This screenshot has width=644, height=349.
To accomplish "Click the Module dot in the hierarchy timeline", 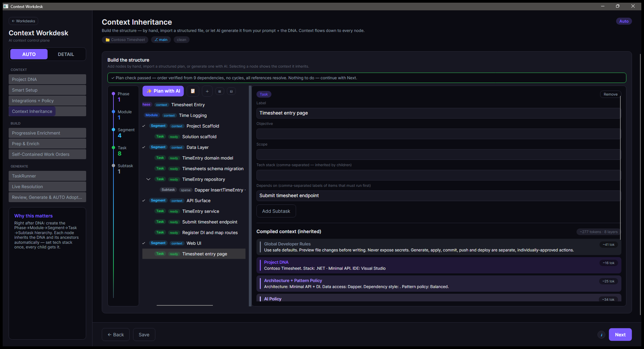I will click(113, 112).
